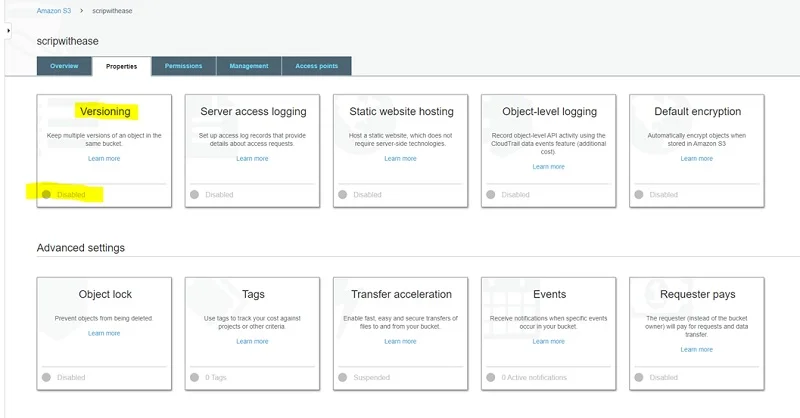Click Learn more under Default encryption

pyautogui.click(x=696, y=159)
